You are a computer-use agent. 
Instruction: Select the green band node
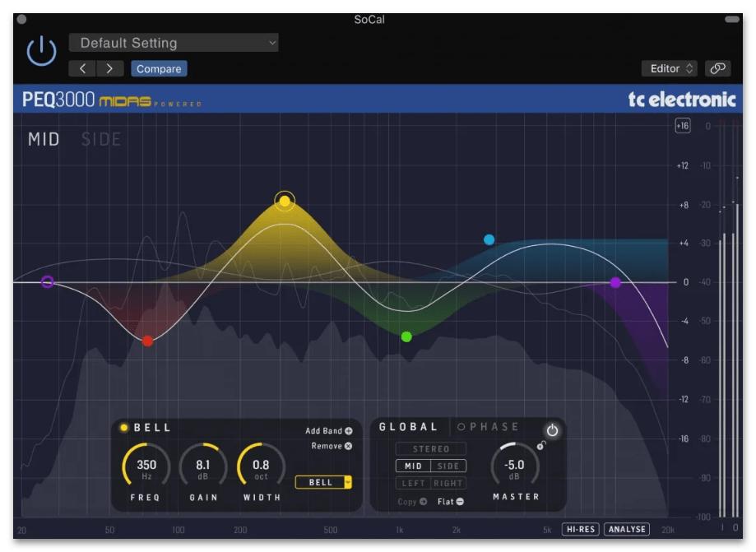tap(406, 336)
